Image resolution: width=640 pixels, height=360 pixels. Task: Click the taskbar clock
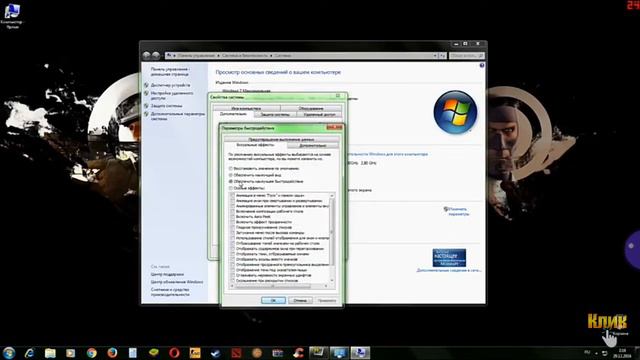pos(622,353)
